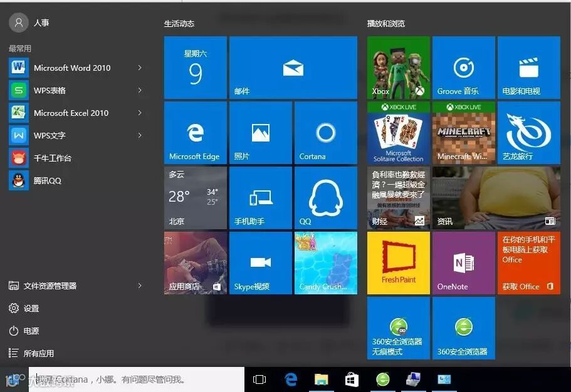Open the 360安全浏览器 tile beside 无痕模式

[x=464, y=328]
